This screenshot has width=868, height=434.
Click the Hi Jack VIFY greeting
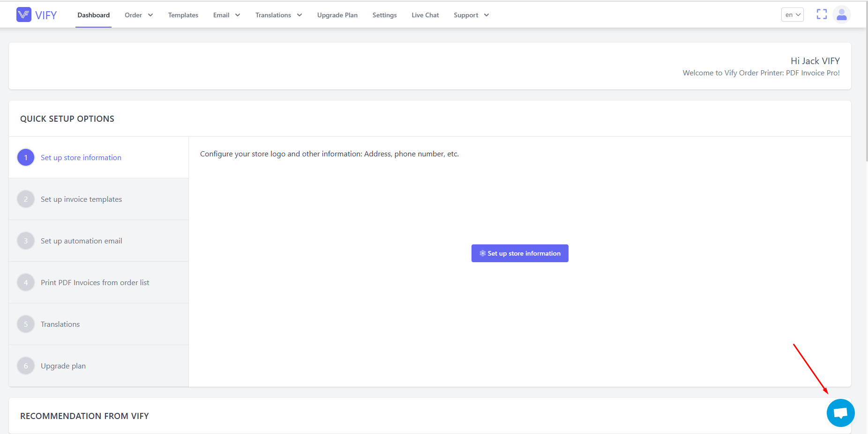click(815, 61)
